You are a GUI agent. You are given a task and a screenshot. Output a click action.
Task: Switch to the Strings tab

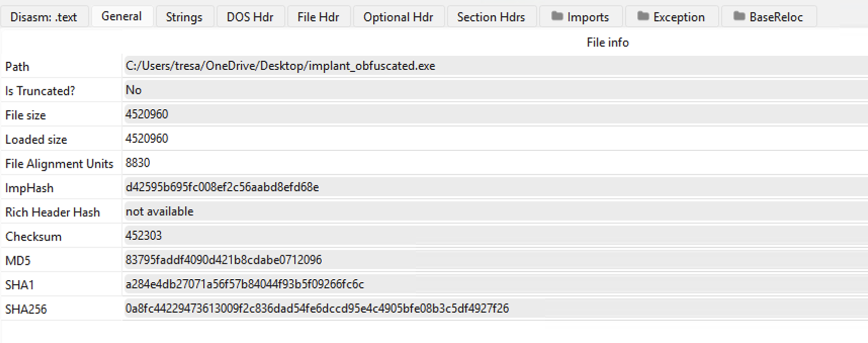pos(184,17)
